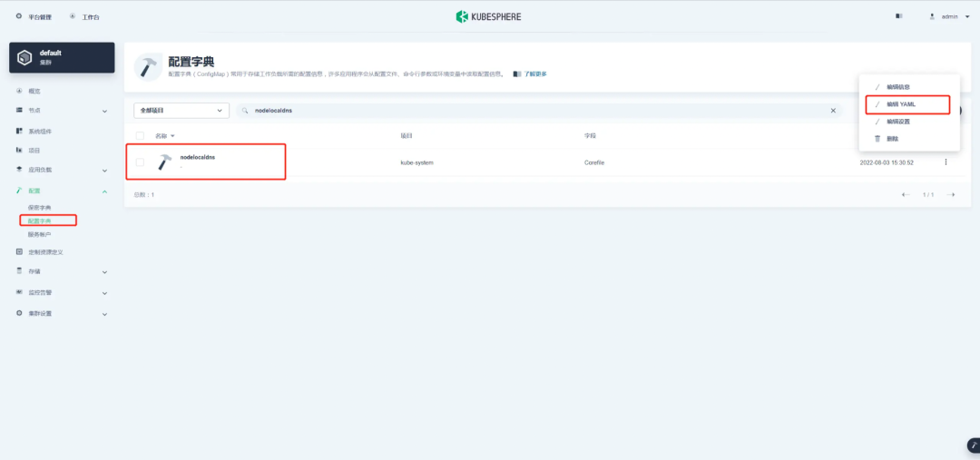Select the default cluster card
980x460 pixels.
pyautogui.click(x=62, y=57)
